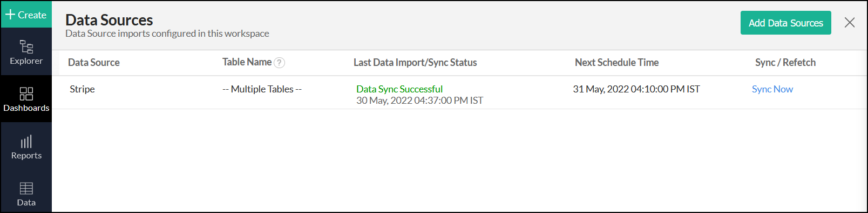Click Last Data Import/Sync Status header
This screenshot has width=868, height=213.
point(415,63)
